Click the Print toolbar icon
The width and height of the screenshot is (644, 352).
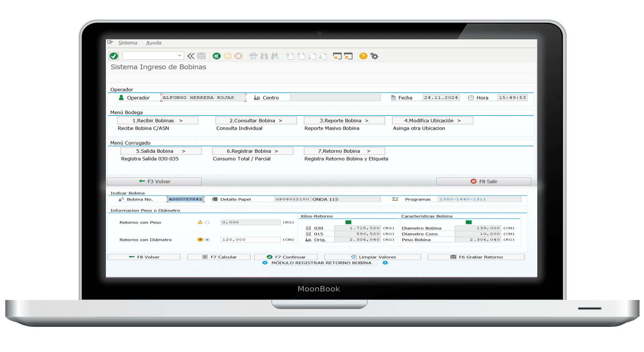coord(253,56)
